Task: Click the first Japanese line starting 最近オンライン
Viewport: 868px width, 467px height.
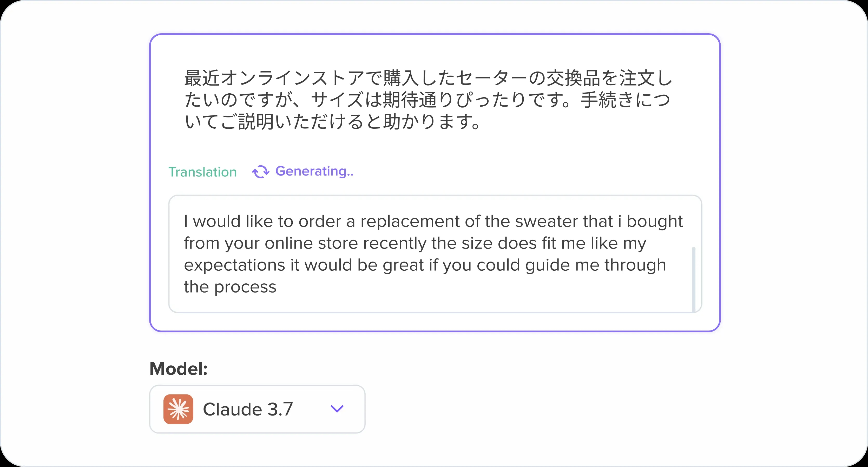Action: (x=428, y=78)
